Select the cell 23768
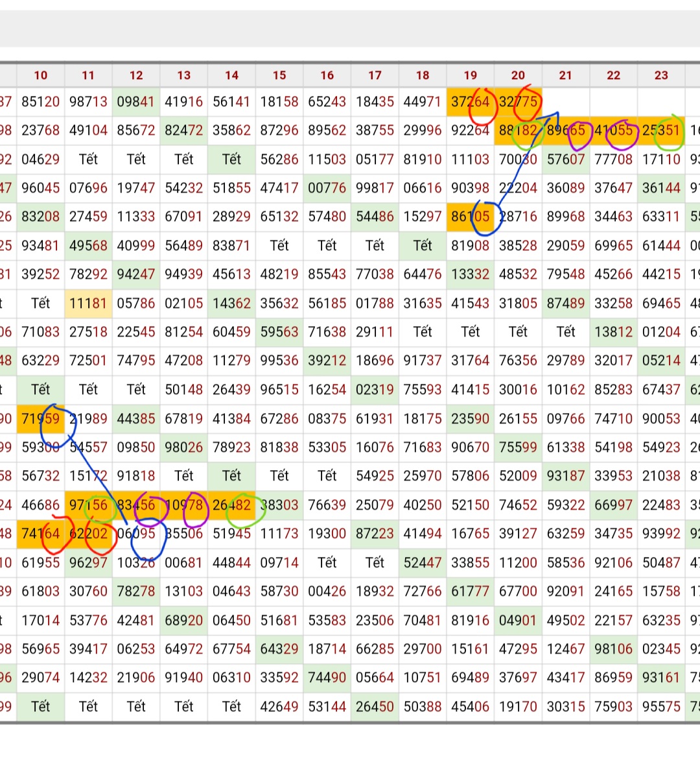Screen dimensions: 700x758 pyautogui.click(x=41, y=130)
